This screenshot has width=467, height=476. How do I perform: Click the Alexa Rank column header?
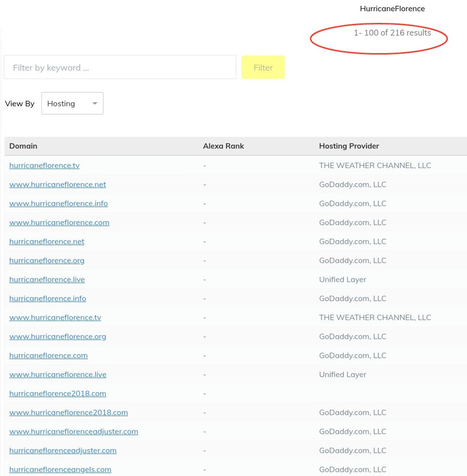coord(223,146)
